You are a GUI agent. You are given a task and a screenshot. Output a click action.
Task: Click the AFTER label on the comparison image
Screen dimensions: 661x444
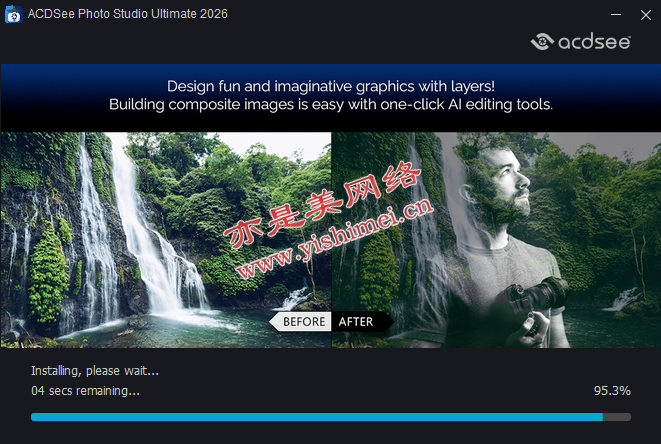(362, 322)
